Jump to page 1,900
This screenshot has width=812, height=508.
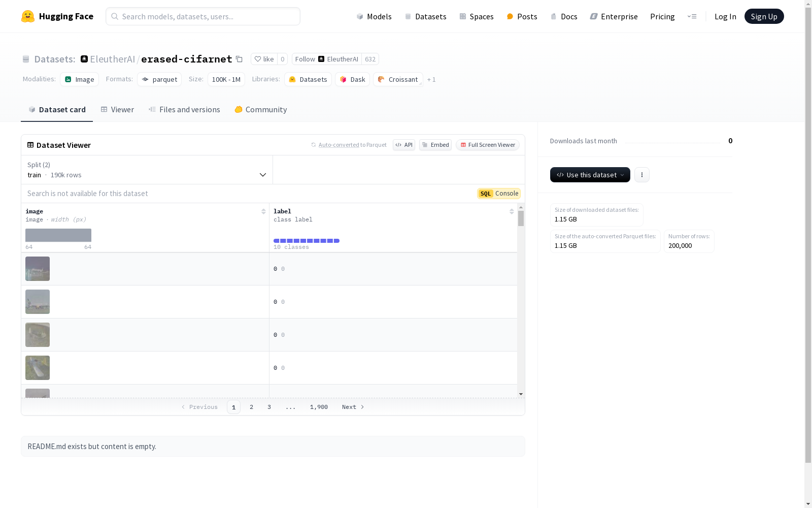point(319,407)
